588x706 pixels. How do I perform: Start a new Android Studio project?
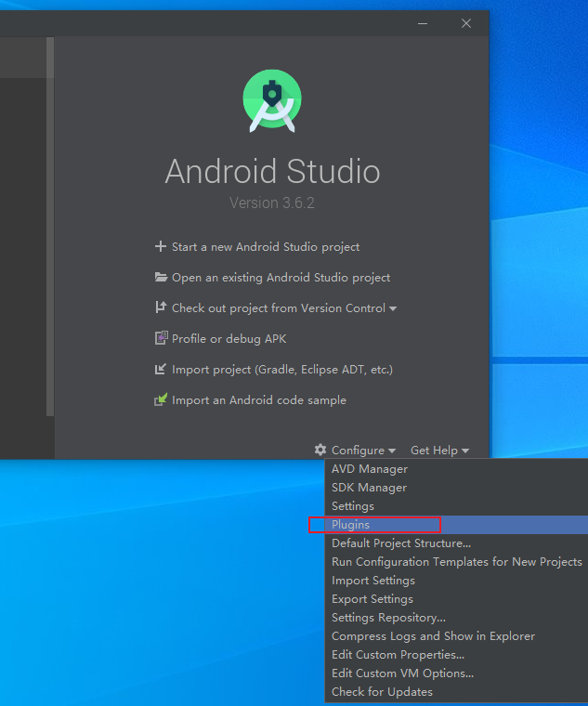pos(266,247)
